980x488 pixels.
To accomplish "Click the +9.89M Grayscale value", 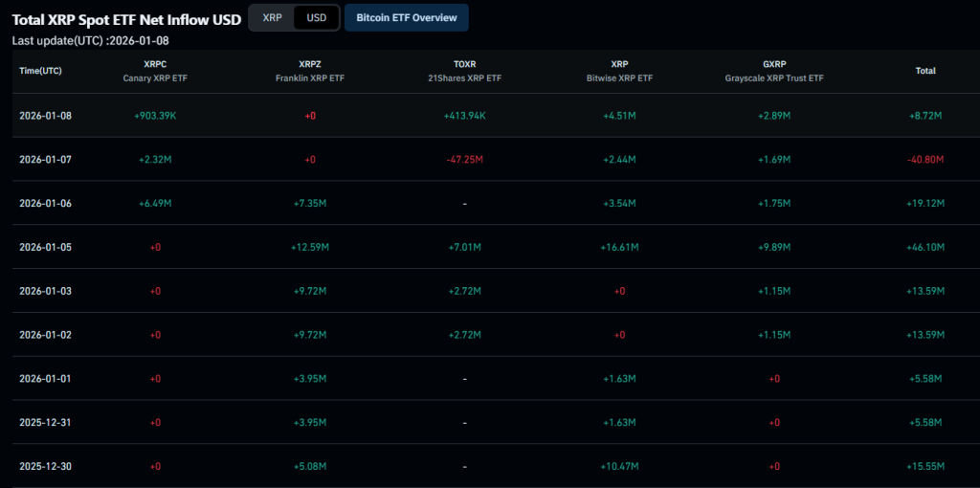I will point(774,247).
